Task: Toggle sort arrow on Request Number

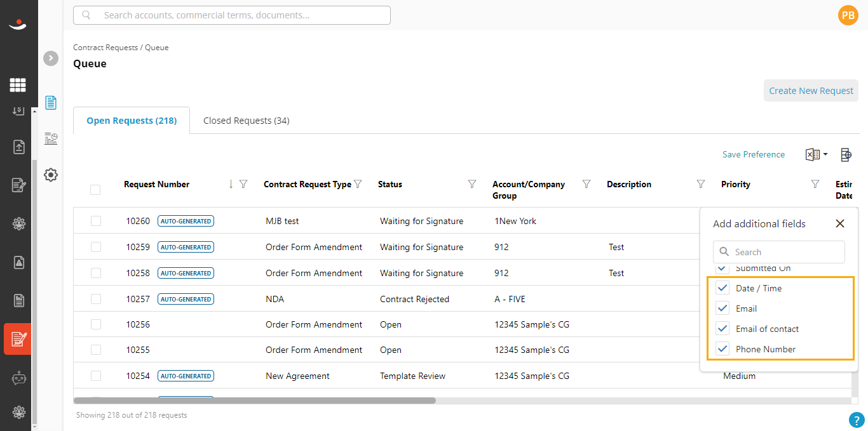Action: tap(231, 184)
